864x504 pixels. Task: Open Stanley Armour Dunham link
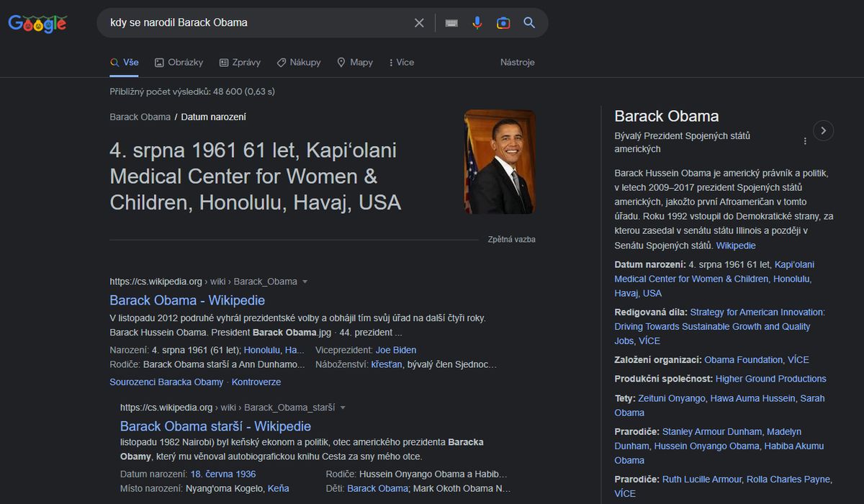pyautogui.click(x=712, y=432)
